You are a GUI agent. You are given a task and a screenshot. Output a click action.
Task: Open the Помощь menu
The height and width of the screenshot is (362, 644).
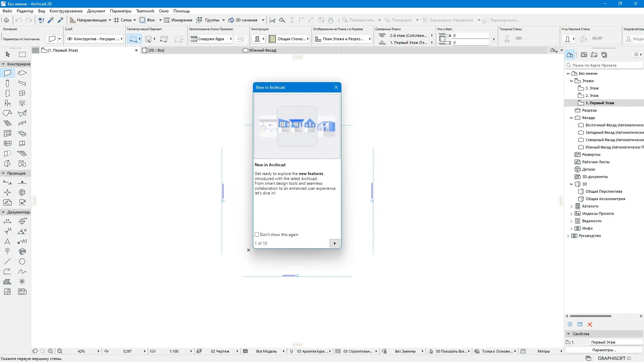[181, 11]
